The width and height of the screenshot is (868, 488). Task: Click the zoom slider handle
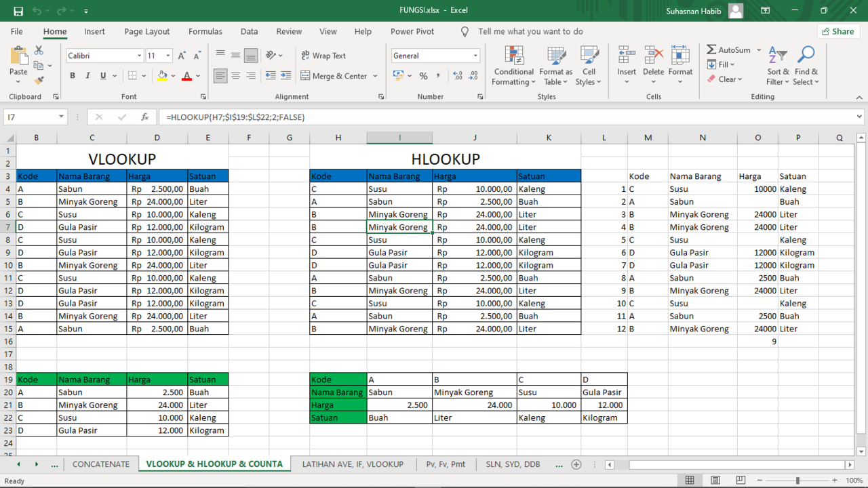(797, 481)
